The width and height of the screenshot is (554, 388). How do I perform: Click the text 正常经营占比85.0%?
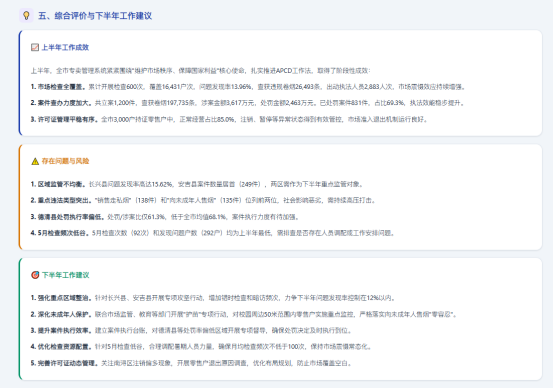(x=207, y=119)
